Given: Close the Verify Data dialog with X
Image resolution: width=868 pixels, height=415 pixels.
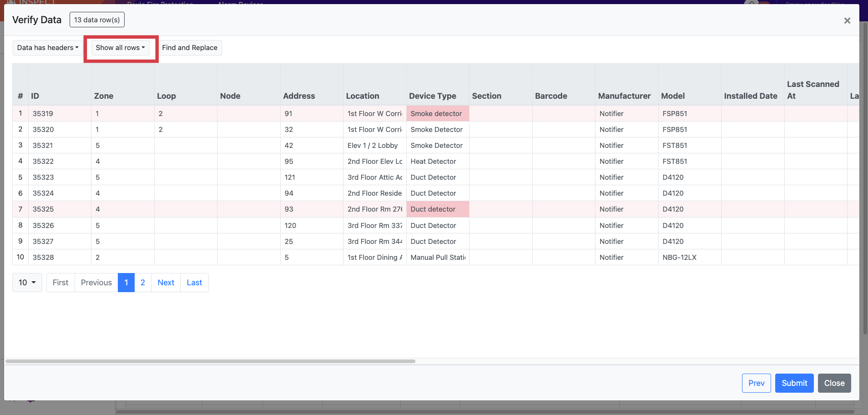Looking at the screenshot, I should click(x=847, y=20).
